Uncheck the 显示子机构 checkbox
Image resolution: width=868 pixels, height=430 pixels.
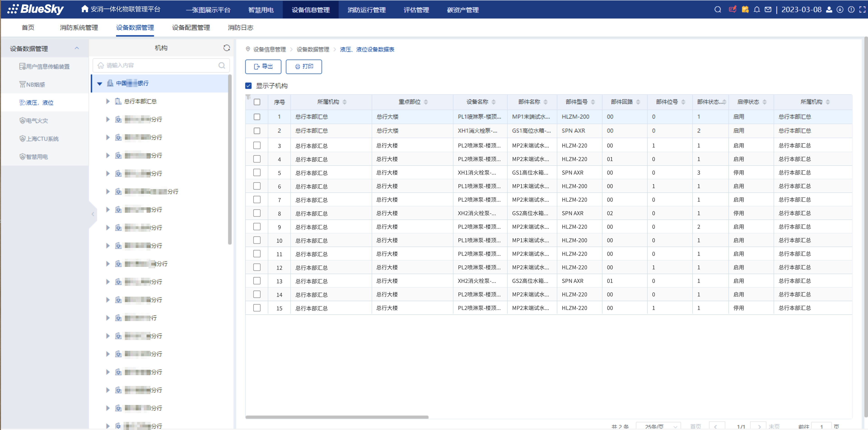[x=248, y=86]
